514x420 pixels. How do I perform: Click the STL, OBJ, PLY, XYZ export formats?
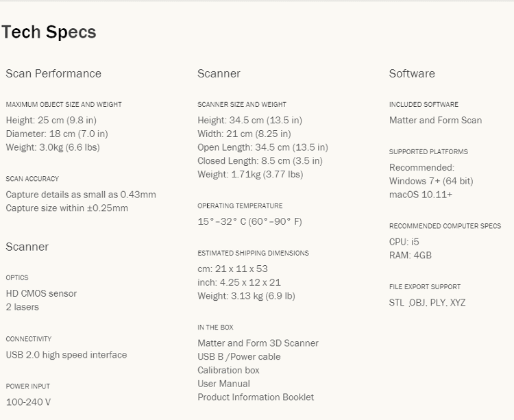[x=427, y=303]
